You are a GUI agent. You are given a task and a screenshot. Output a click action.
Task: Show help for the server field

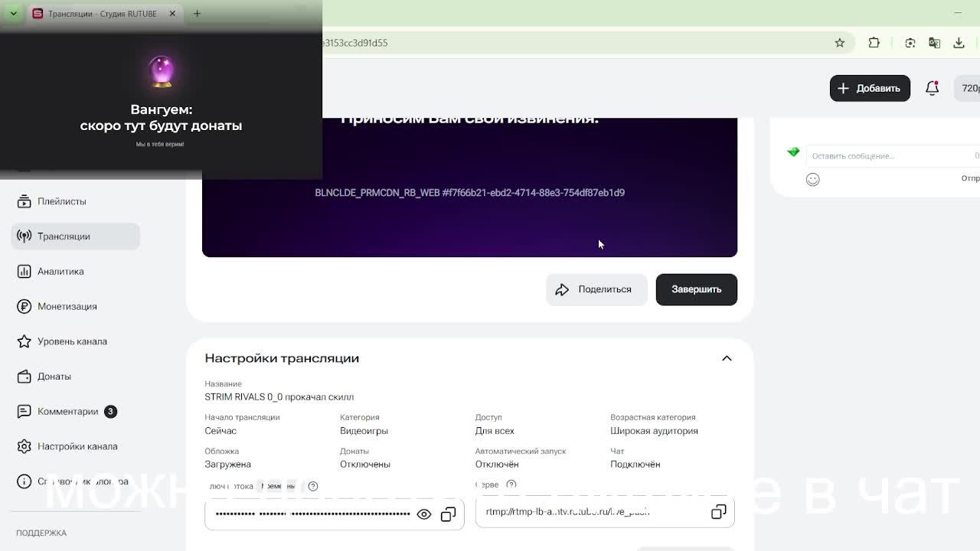coord(511,484)
